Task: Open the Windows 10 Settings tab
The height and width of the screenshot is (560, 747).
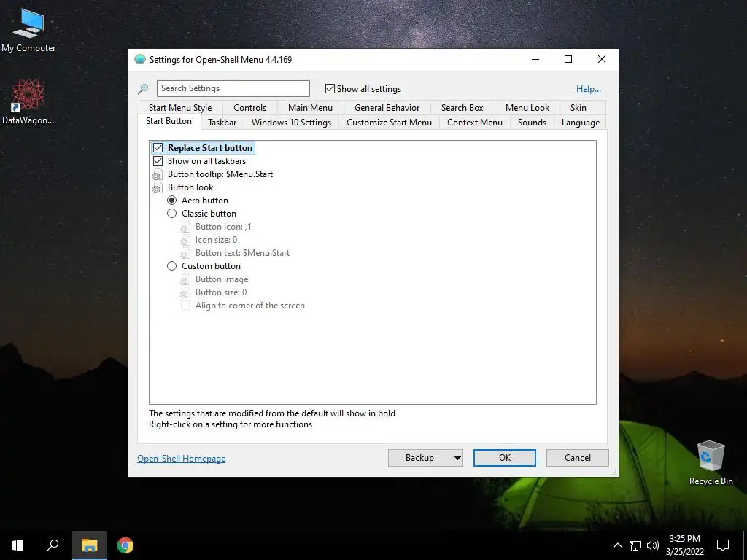Action: [x=291, y=122]
